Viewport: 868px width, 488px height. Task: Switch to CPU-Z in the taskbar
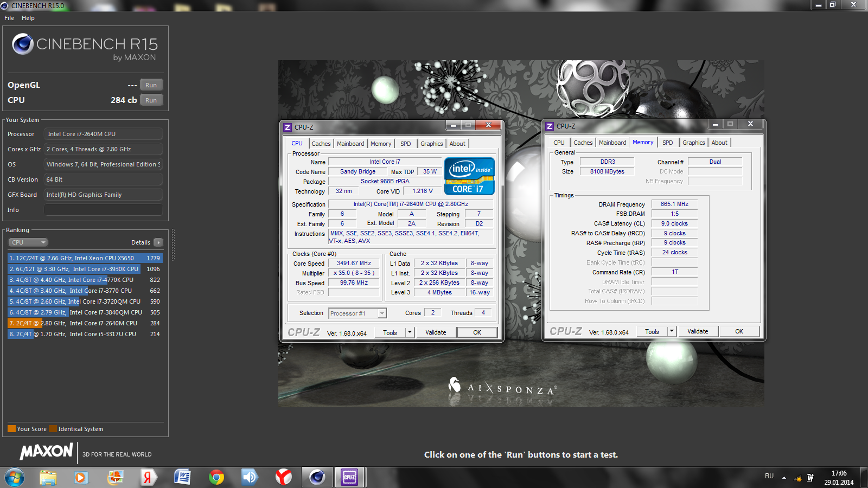pos(349,477)
